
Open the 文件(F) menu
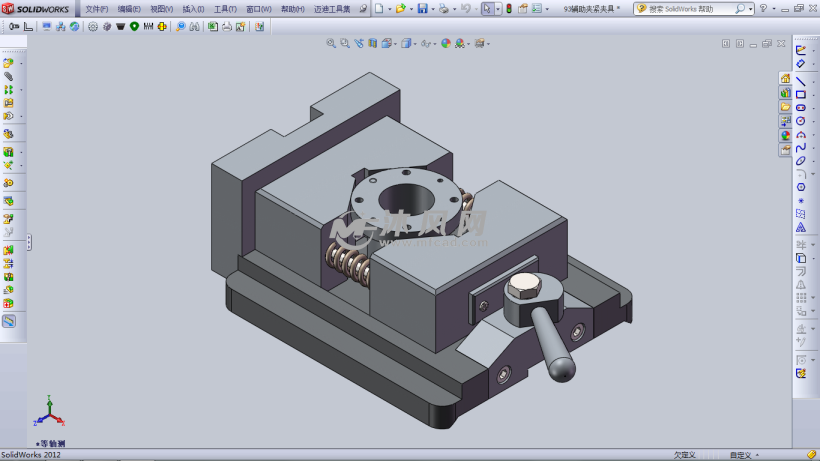click(x=96, y=9)
